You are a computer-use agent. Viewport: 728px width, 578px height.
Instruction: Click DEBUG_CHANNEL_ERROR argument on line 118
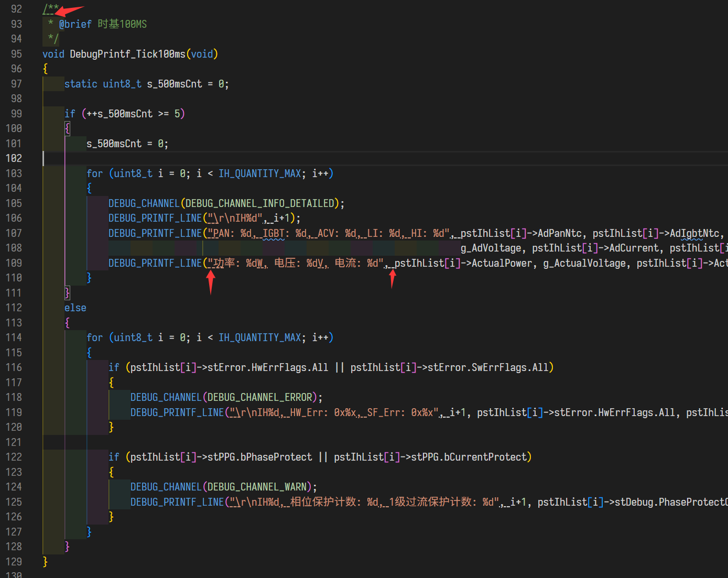click(x=259, y=397)
